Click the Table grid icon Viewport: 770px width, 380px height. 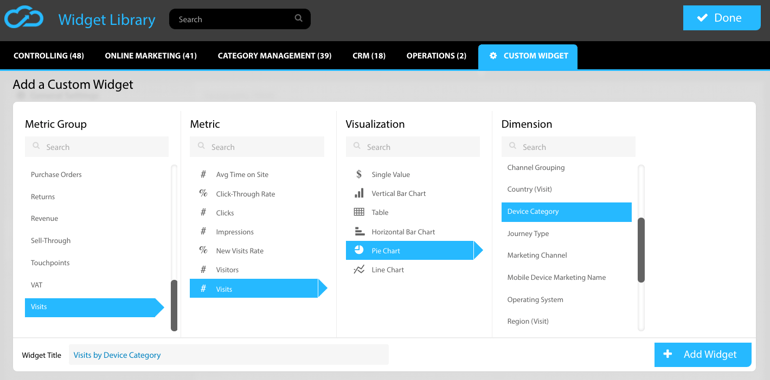[x=359, y=212]
